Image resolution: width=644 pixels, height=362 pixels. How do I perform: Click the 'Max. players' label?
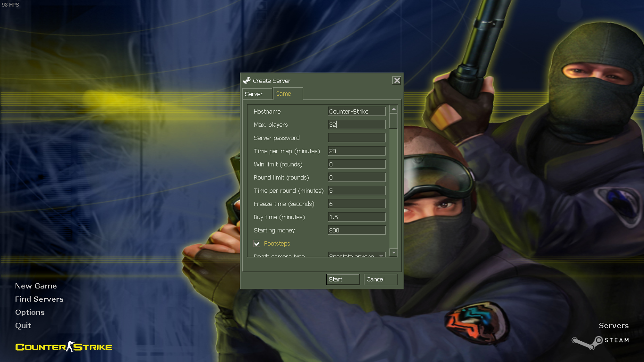(271, 125)
